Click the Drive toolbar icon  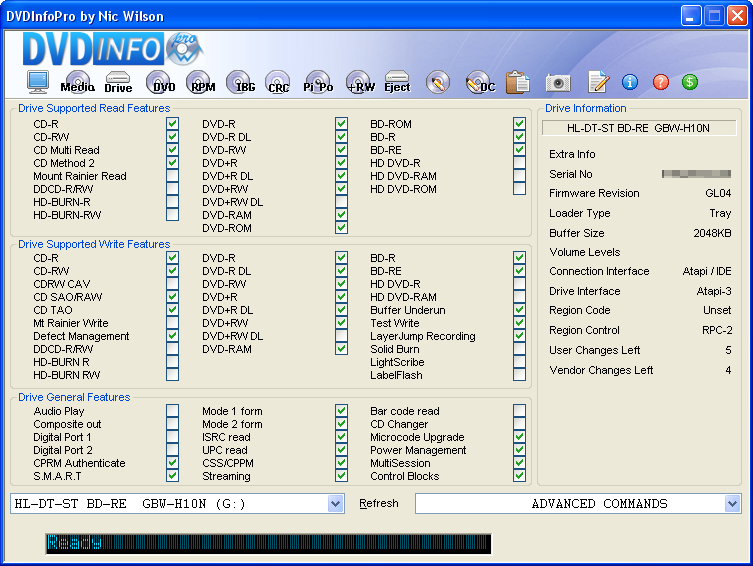[x=118, y=83]
